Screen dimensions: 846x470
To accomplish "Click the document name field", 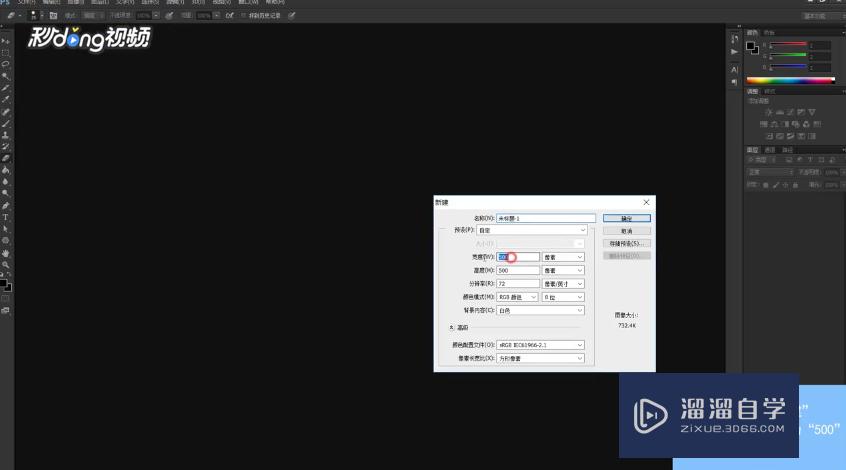I will coord(546,219).
